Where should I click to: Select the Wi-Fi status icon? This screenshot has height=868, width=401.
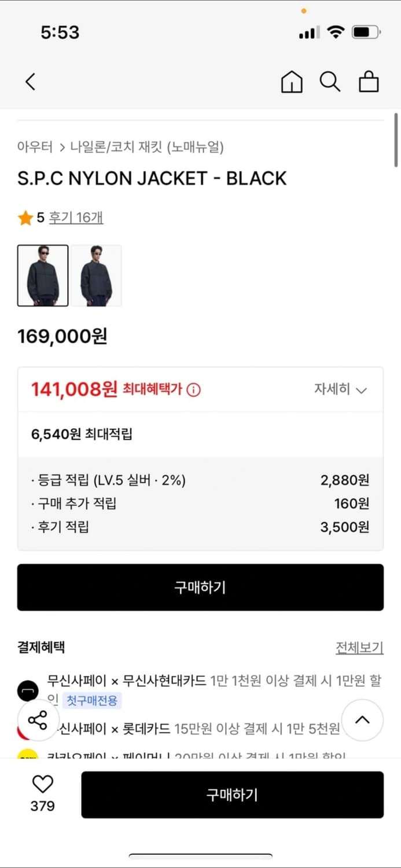pyautogui.click(x=334, y=32)
